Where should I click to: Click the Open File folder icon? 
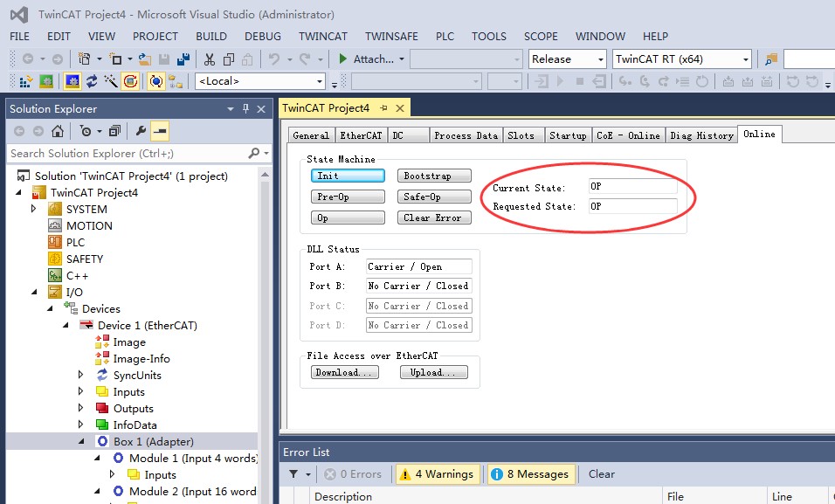(144, 59)
